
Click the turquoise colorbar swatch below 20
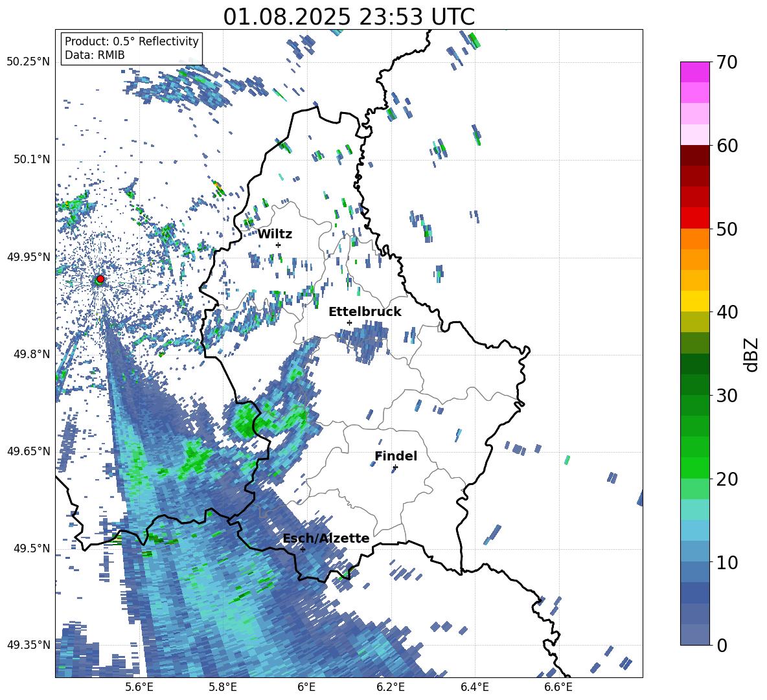694,510
